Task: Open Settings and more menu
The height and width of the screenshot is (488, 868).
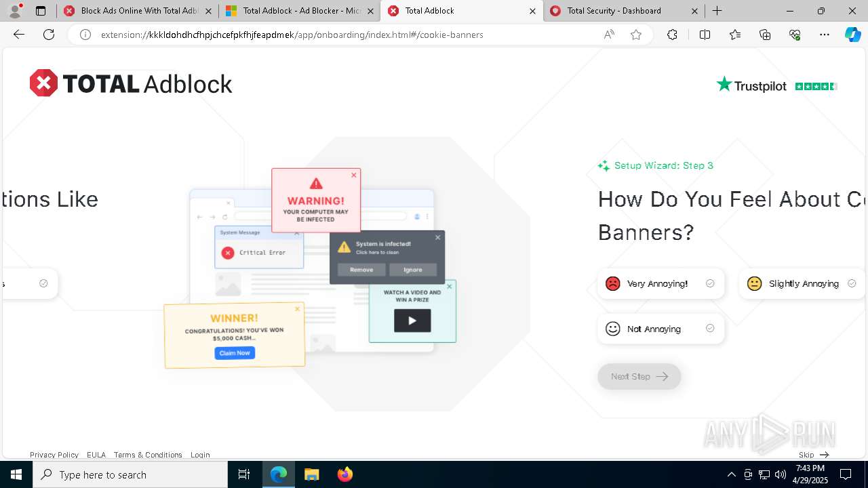Action: point(825,35)
